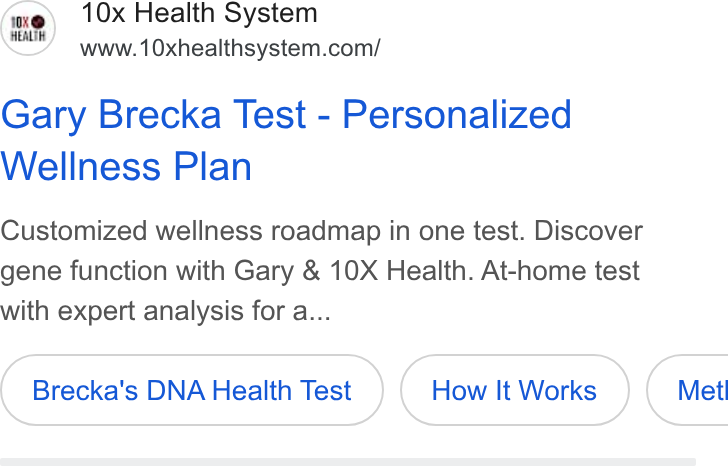This screenshot has width=728, height=466.
Task: Click Gary Brecka at the start of the headline
Action: 111,115
